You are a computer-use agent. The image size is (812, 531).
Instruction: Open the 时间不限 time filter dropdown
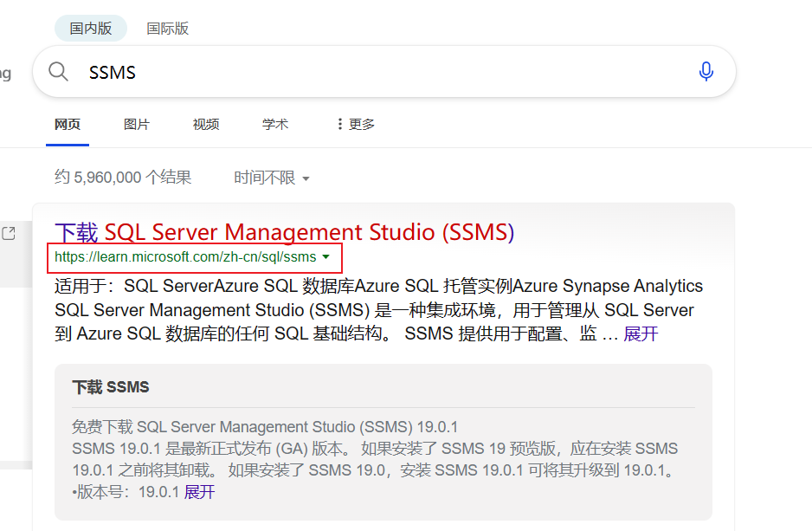[272, 178]
